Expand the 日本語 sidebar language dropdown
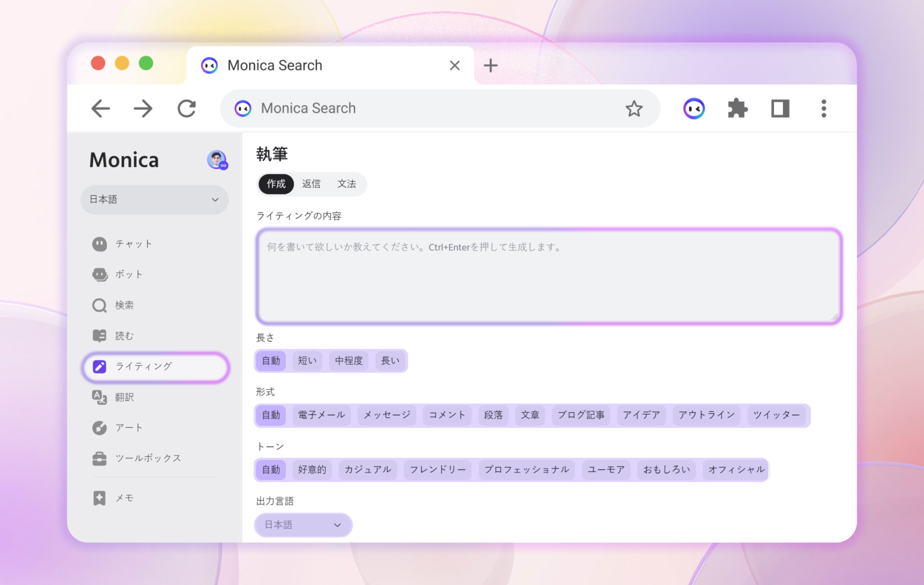Screen dimensions: 924x585 pyautogui.click(x=154, y=200)
